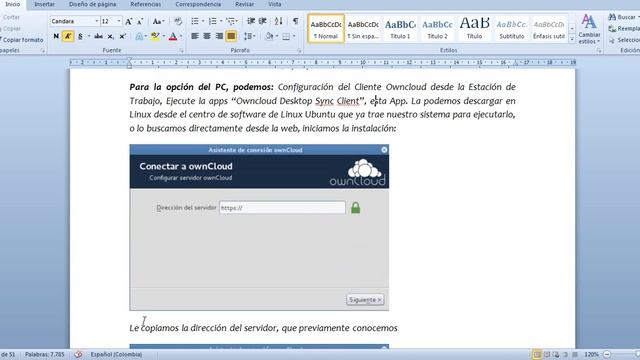Open line spacing options
The width and height of the screenshot is (640, 360).
click(249, 36)
